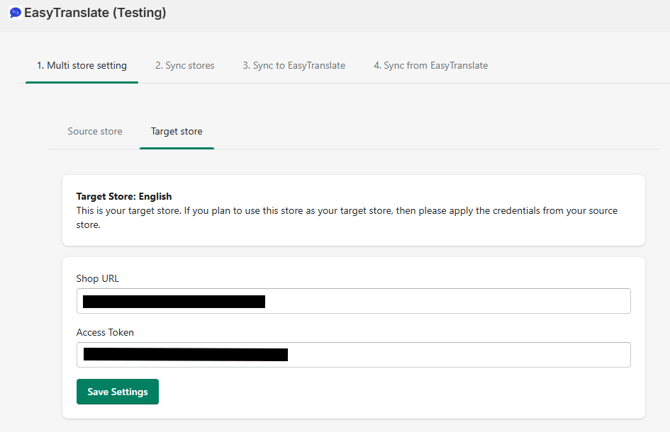670x432 pixels.
Task: Click empty space right of Save Settings
Action: (x=400, y=392)
